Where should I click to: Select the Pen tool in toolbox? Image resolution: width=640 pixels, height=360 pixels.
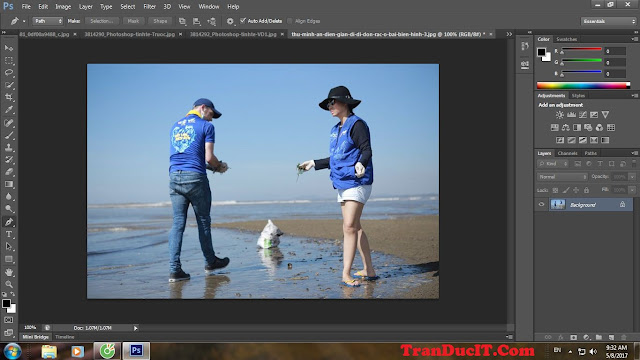pyautogui.click(x=9, y=222)
